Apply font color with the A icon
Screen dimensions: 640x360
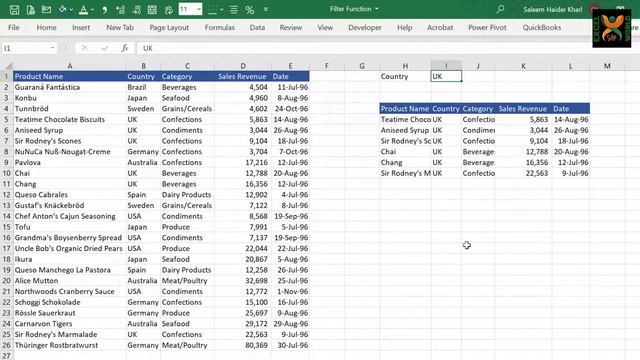click(x=83, y=9)
